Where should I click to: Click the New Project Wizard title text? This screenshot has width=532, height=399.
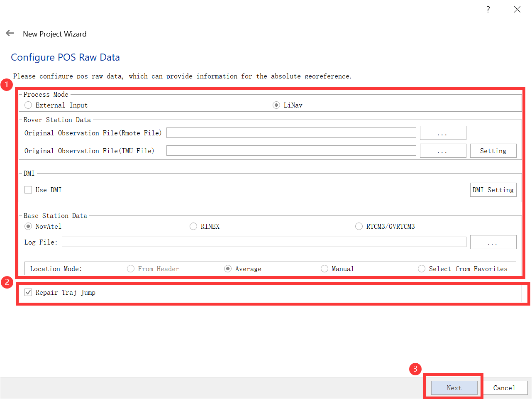point(55,34)
